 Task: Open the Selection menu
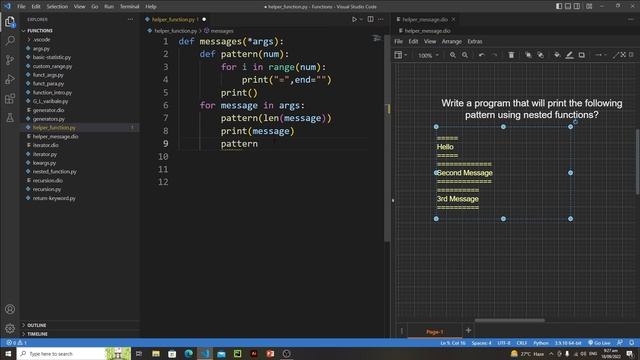[x=57, y=7]
